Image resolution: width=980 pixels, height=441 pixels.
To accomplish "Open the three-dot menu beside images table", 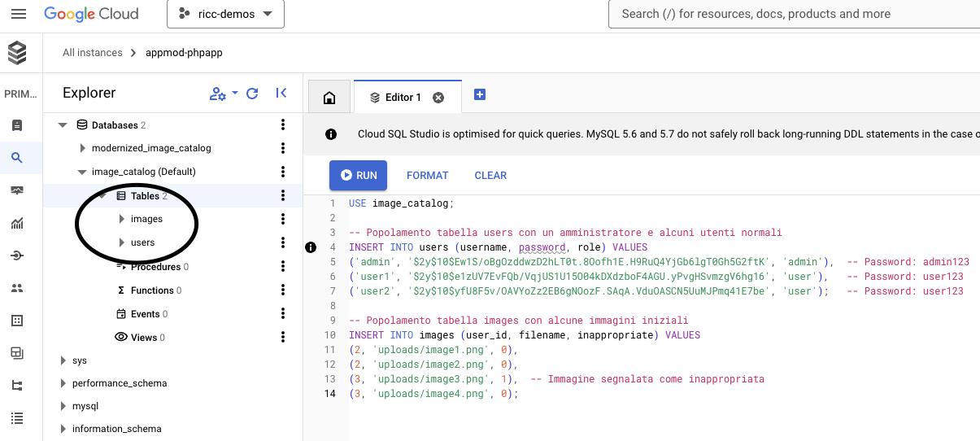I will (283, 219).
